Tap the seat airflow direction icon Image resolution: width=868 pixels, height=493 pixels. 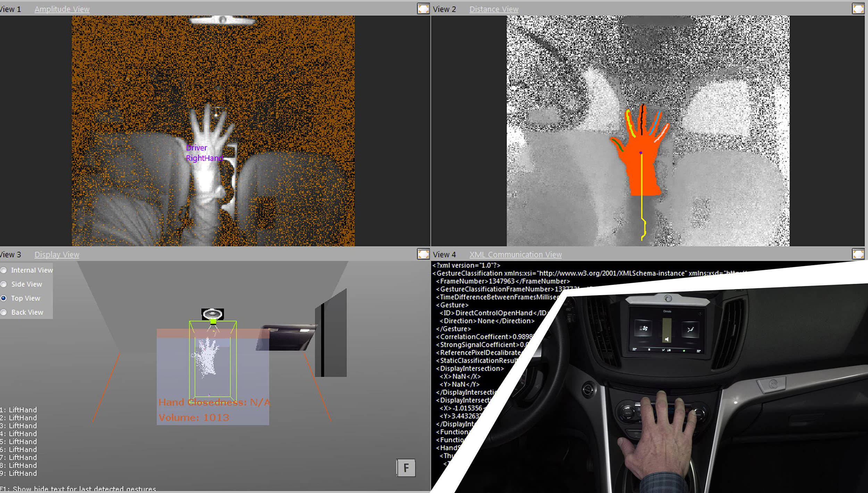(690, 329)
